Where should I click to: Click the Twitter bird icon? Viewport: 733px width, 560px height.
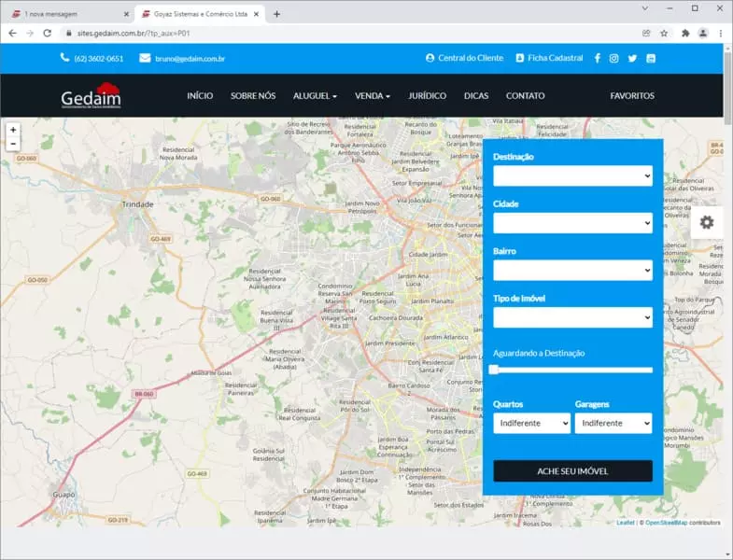point(632,58)
